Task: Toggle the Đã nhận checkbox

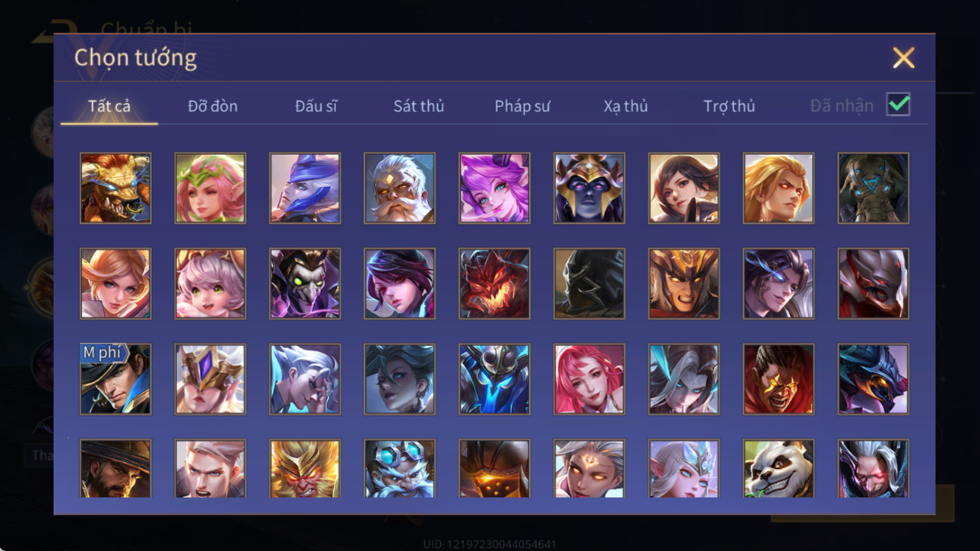Action: click(x=898, y=105)
